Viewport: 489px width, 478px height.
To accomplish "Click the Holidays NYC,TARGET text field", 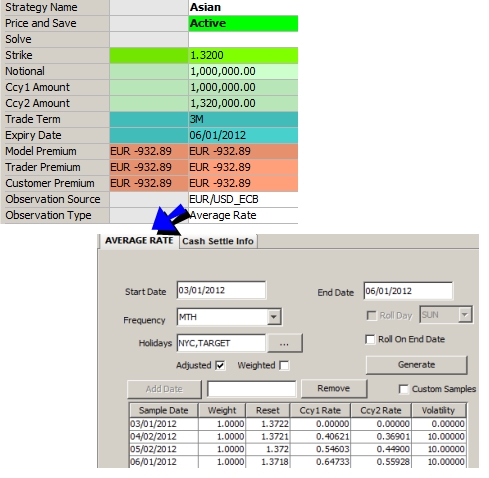I will pyautogui.click(x=221, y=343).
